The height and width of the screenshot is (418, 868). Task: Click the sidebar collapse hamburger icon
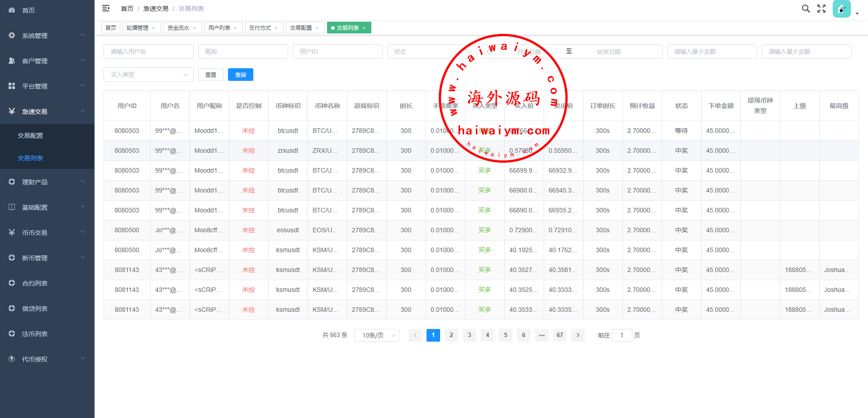point(106,8)
